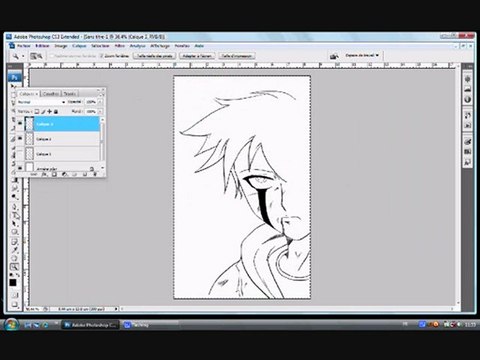Open the Fond slider arrow

100,111
